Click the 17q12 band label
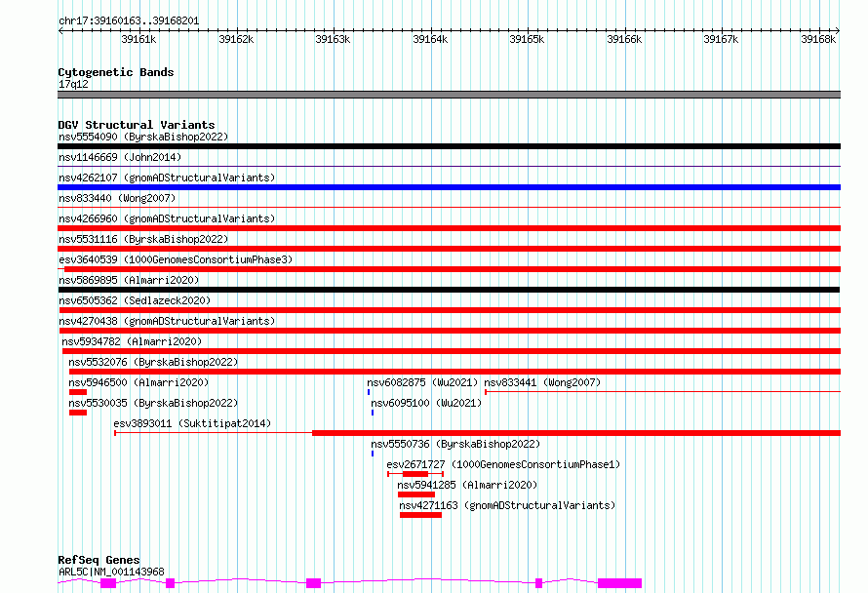 pos(73,84)
